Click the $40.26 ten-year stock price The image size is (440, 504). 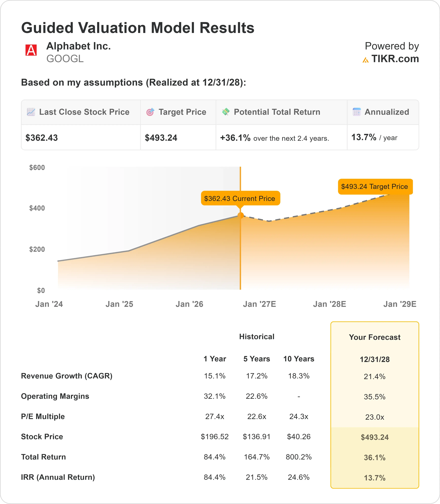(x=299, y=437)
